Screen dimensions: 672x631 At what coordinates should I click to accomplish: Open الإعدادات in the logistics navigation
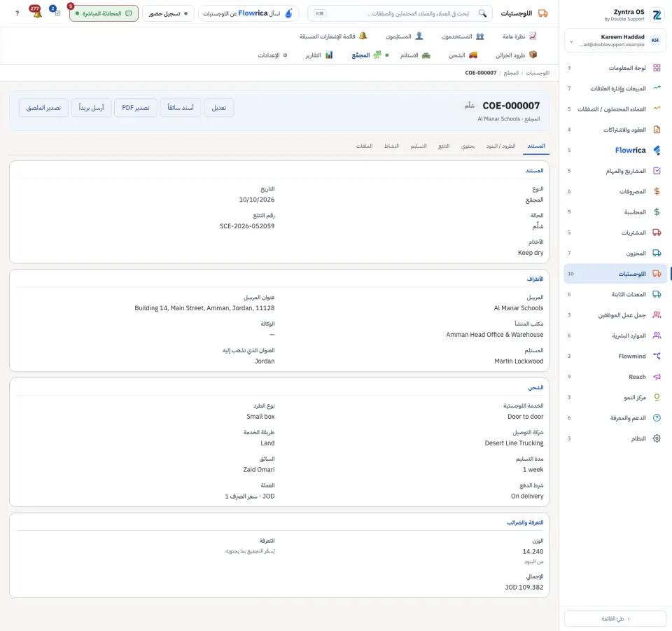(x=272, y=55)
